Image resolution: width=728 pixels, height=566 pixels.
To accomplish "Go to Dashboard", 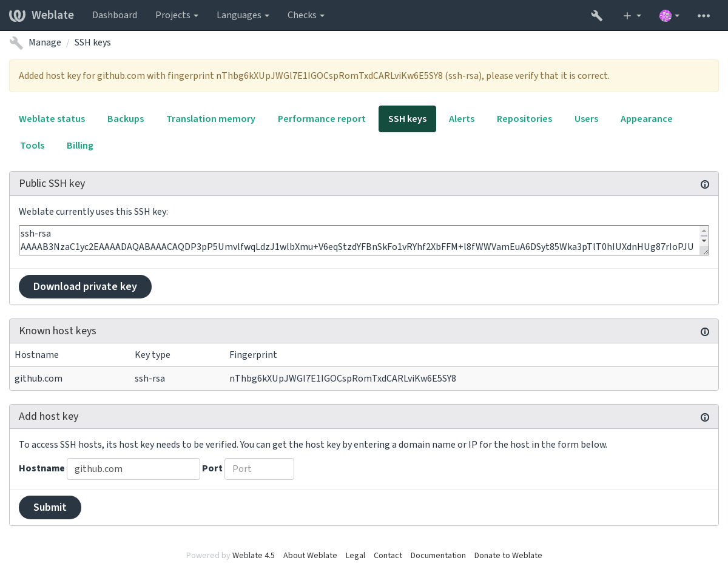I will (x=115, y=15).
